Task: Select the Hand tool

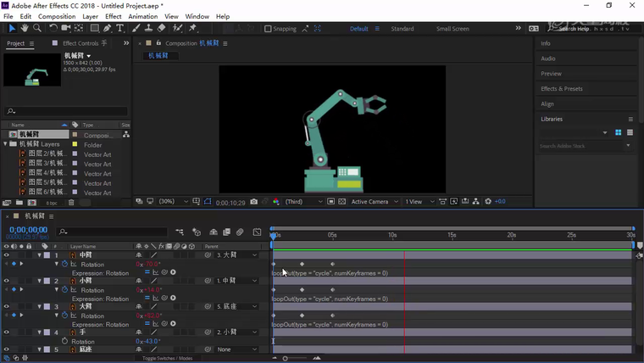Action: pos(25,28)
